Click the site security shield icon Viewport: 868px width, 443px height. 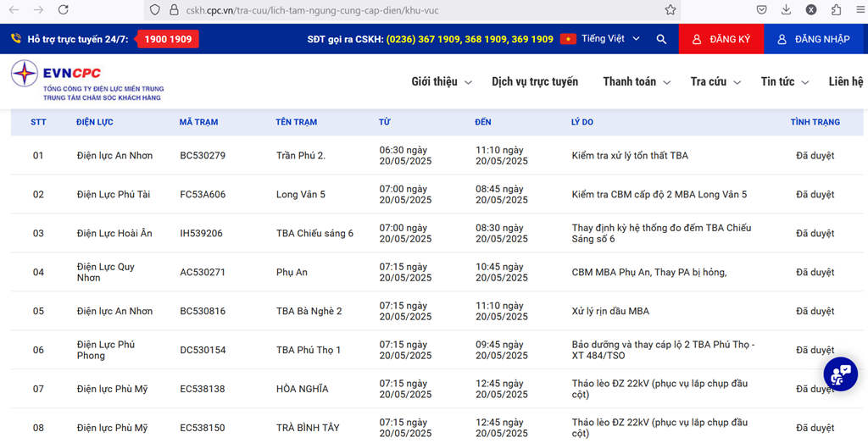pyautogui.click(x=154, y=10)
